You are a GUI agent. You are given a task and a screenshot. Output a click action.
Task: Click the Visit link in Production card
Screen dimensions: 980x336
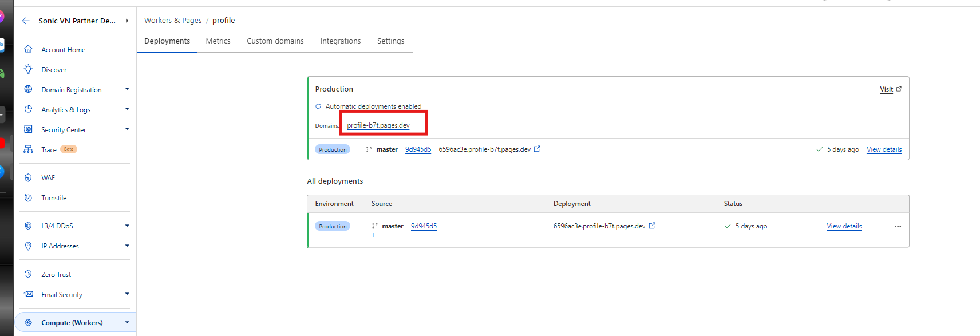pos(886,89)
